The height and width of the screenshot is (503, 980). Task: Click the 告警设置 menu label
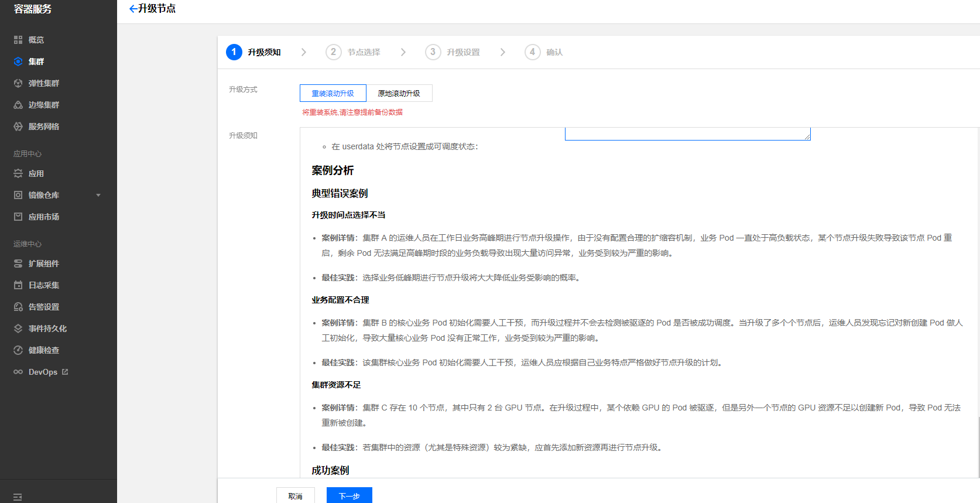[x=44, y=307]
